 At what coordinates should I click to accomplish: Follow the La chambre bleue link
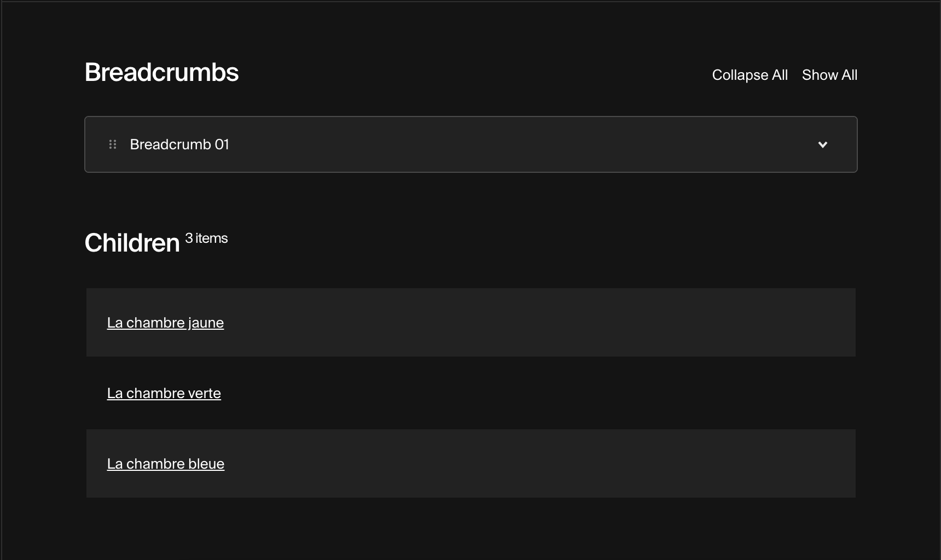165,464
